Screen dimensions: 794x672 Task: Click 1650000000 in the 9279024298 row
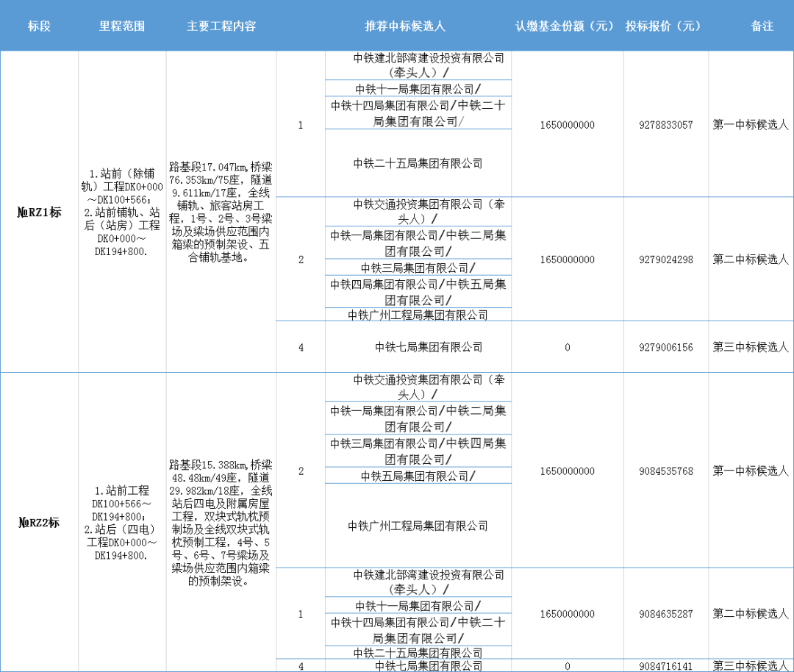click(567, 260)
